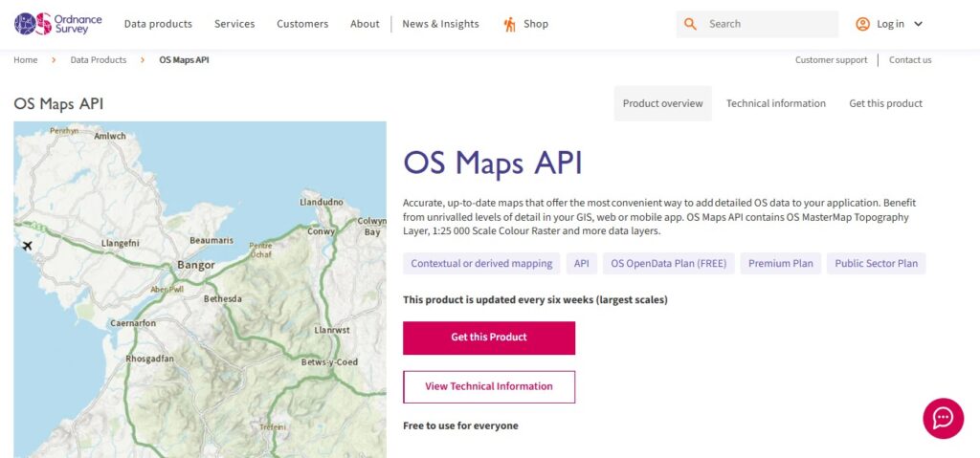
Task: Open the Services menu
Action: click(x=234, y=24)
